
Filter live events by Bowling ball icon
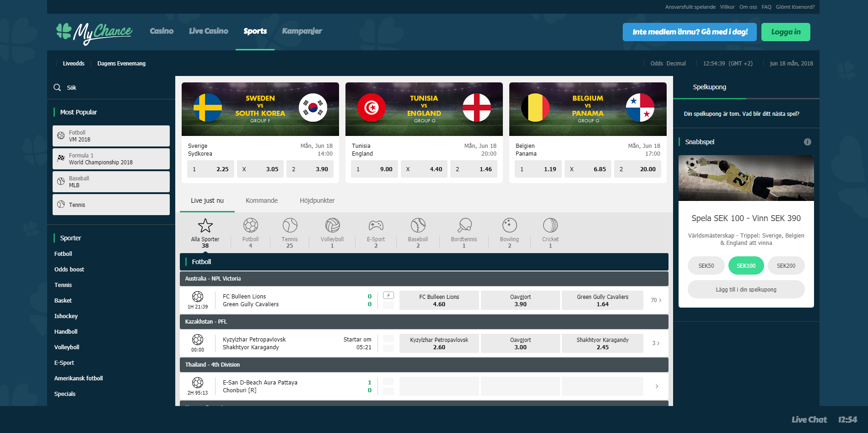509,225
